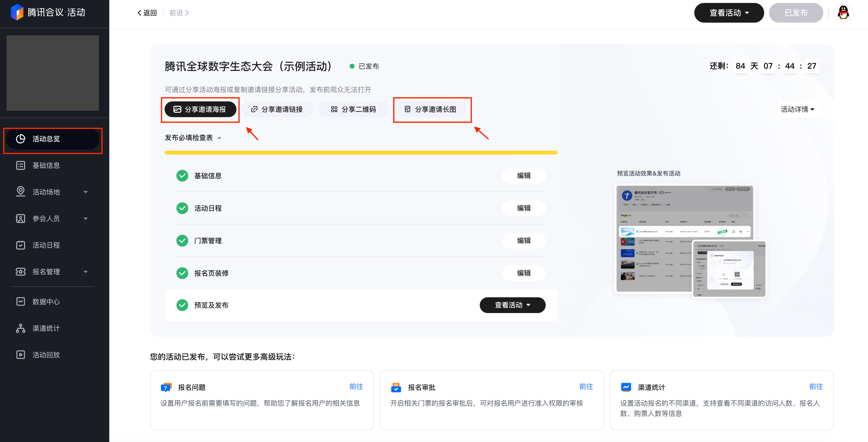
Task: Click the 分享二维码 button
Action: click(x=354, y=109)
